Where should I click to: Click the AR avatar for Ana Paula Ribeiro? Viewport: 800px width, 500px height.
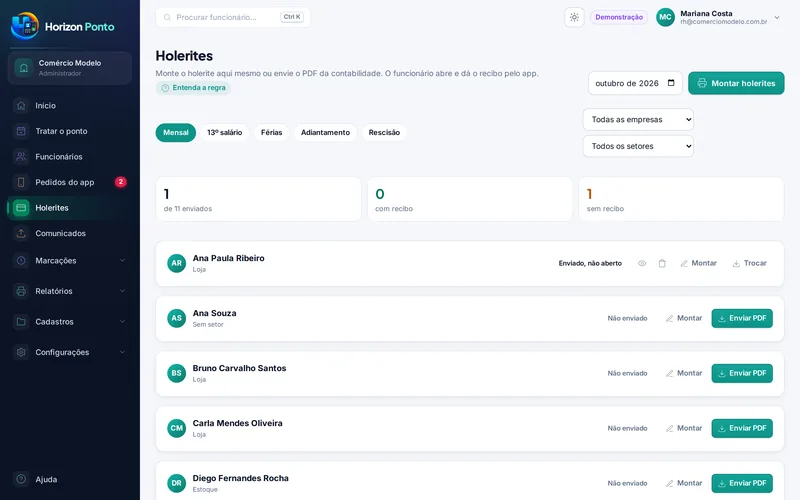pos(177,263)
